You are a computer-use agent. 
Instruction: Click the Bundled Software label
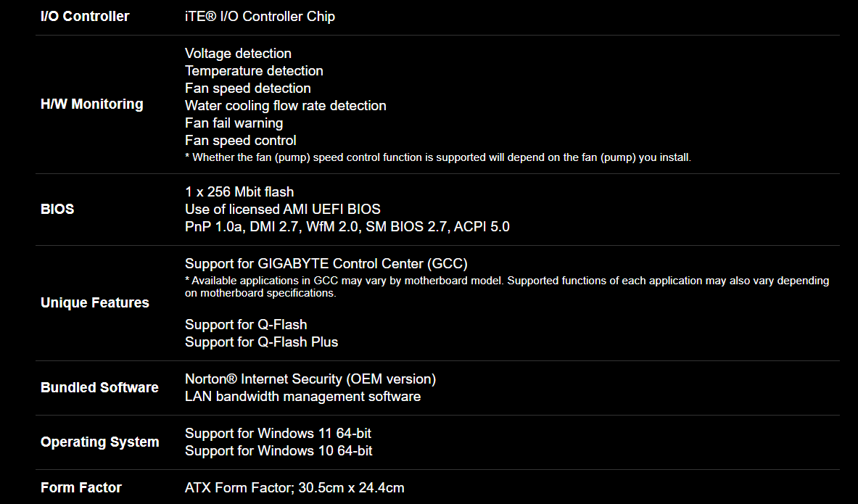pos(99,387)
